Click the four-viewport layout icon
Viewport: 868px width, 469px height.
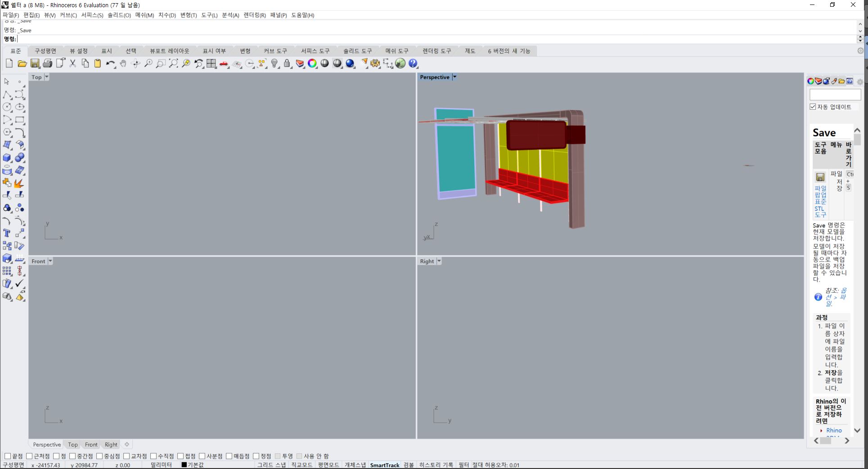[211, 63]
